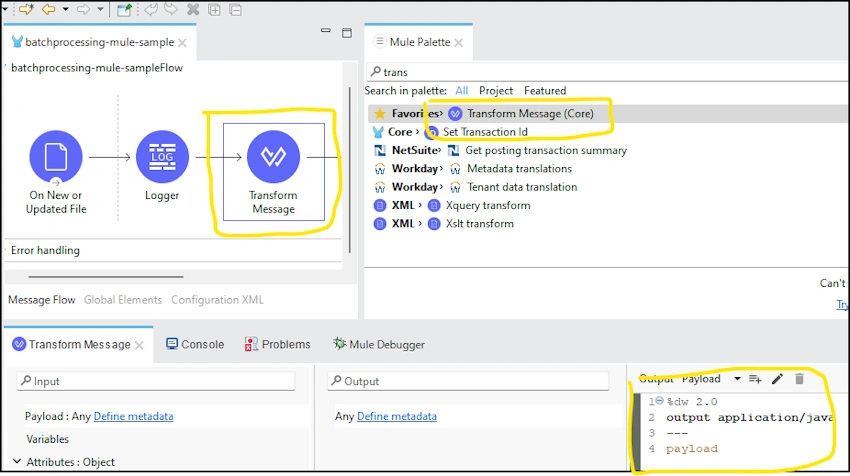Open the Console tab

(195, 344)
